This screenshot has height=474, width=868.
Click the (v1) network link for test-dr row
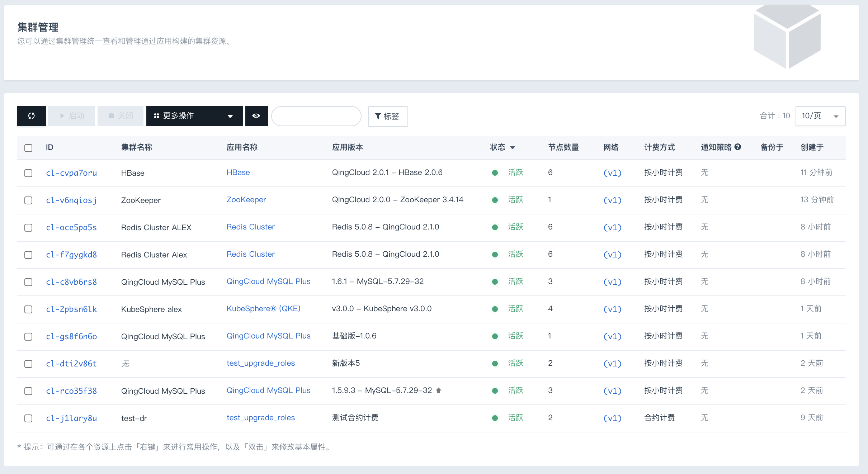tap(612, 418)
